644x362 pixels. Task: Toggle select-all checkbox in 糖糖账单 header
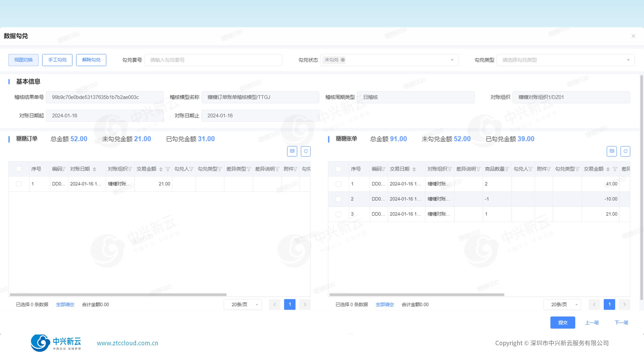pos(339,169)
